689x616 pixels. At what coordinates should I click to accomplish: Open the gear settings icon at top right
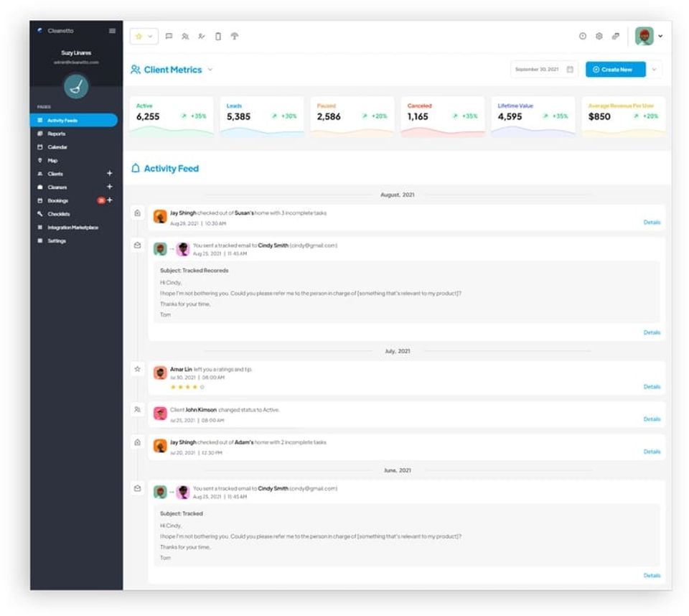coord(599,36)
